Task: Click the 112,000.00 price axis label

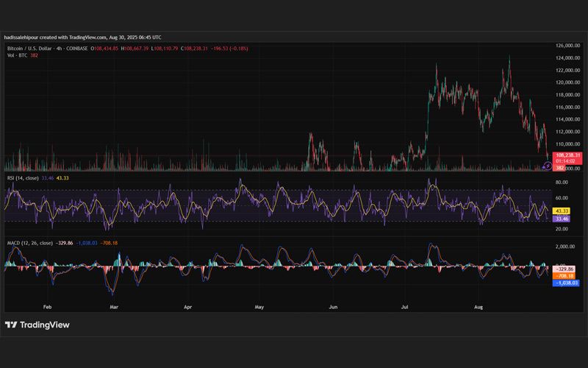Action: (567, 132)
